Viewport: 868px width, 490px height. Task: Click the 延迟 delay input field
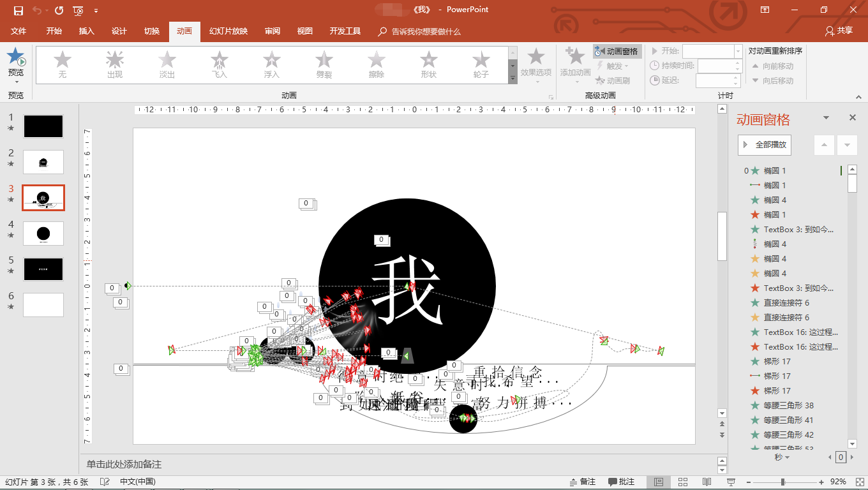coord(719,80)
